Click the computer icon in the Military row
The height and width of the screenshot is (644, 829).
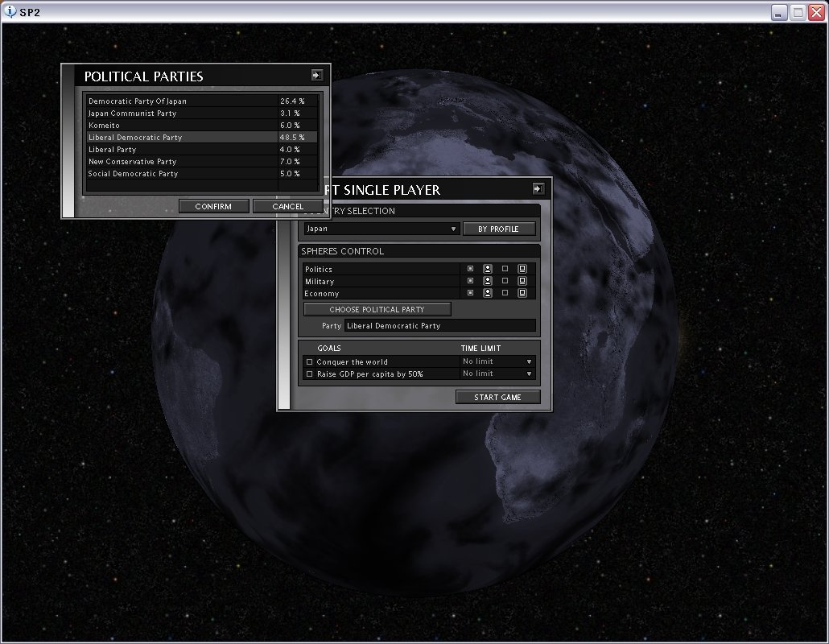(x=522, y=281)
